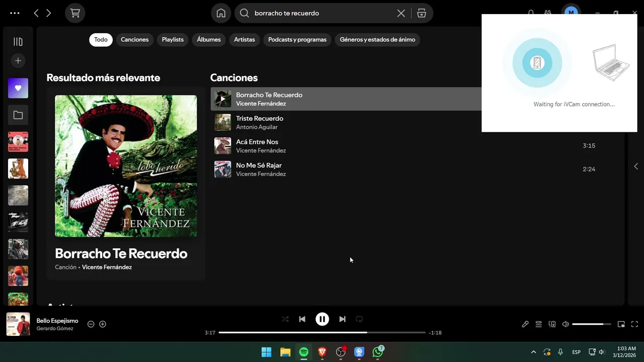Viewport: 644px width, 362px height.
Task: Skip to the next track
Action: click(x=342, y=319)
